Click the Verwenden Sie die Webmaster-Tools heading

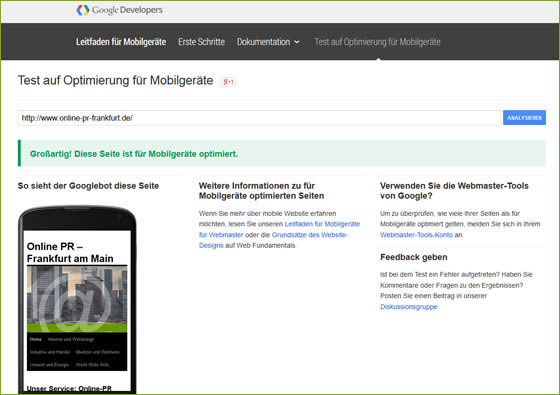point(454,191)
